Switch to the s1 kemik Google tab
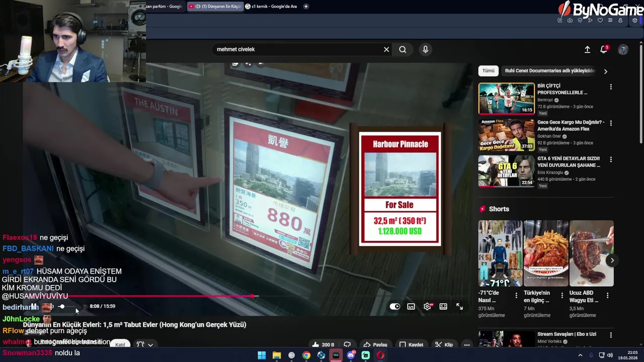Image resolution: width=644 pixels, height=362 pixels. pos(271,7)
